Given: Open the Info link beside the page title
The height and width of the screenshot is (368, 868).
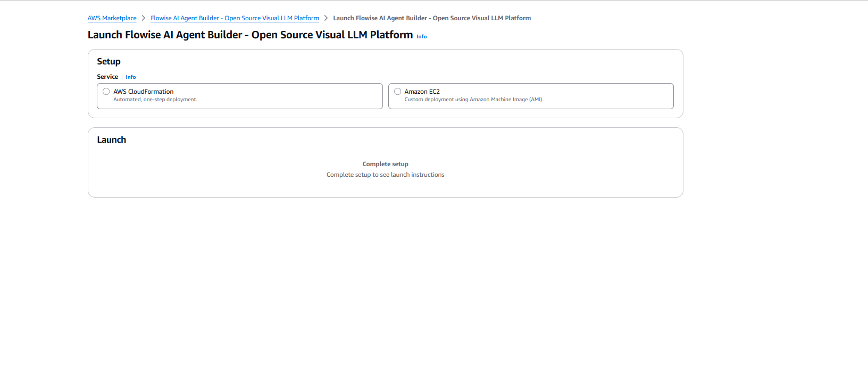Looking at the screenshot, I should pos(422,37).
